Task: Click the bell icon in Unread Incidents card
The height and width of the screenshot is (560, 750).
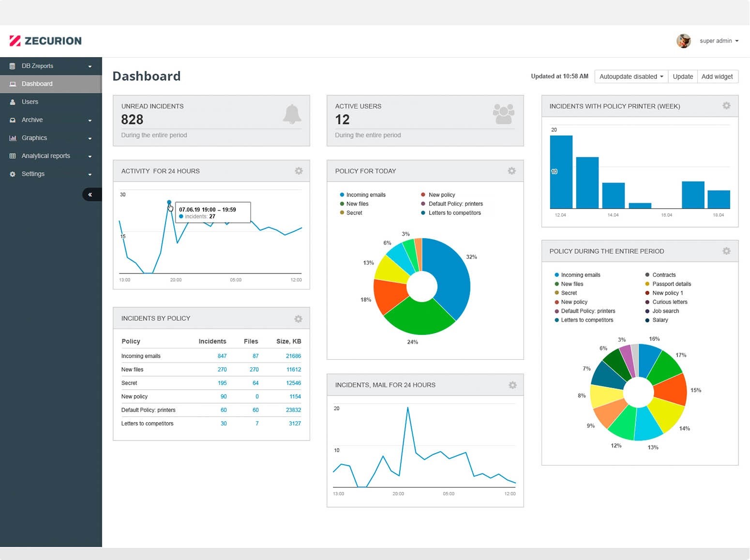Action: coord(292,114)
